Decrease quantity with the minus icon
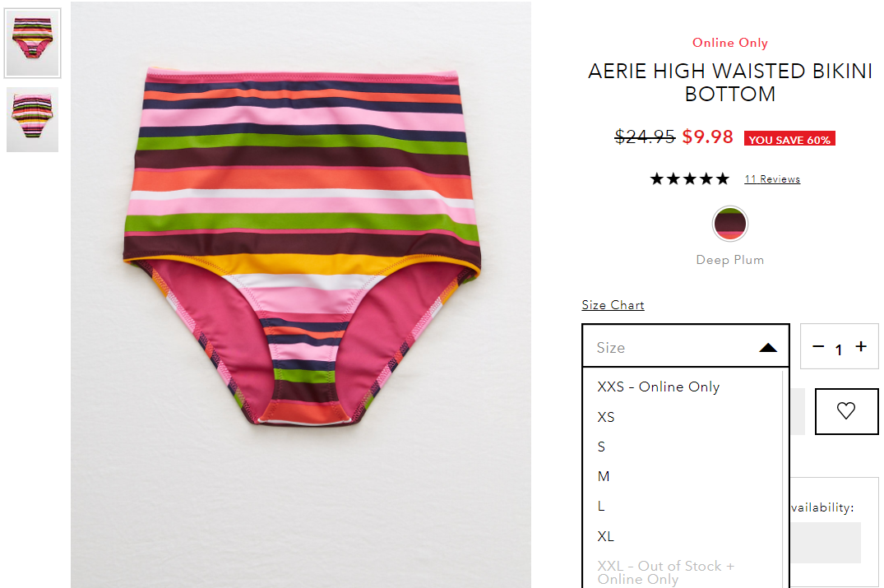Image resolution: width=884 pixels, height=588 pixels. 818,347
